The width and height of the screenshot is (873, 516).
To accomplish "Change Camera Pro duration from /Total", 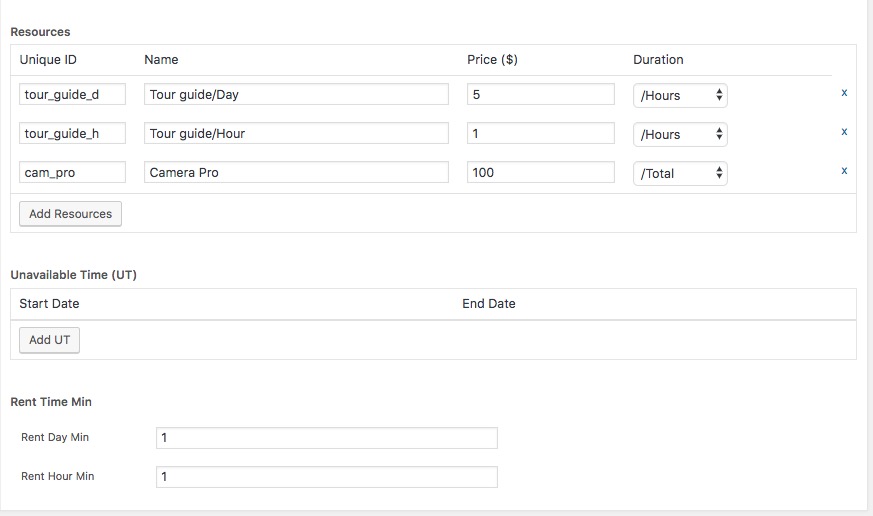I will 680,173.
